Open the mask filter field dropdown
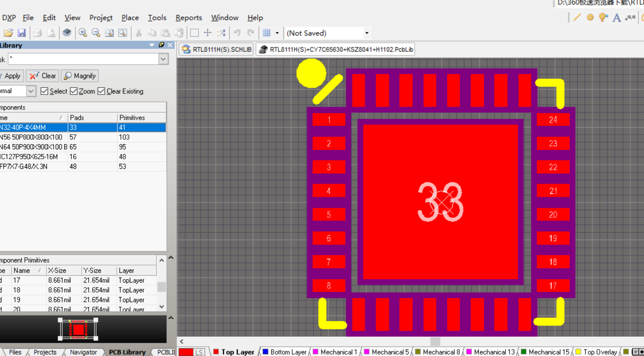Screen dimensions: 644x356 pos(163,59)
